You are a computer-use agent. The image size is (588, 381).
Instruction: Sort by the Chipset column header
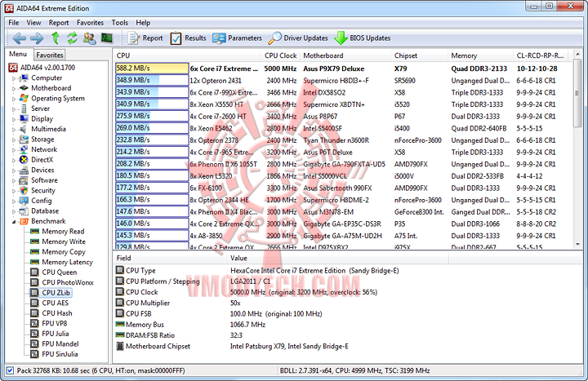click(419, 55)
